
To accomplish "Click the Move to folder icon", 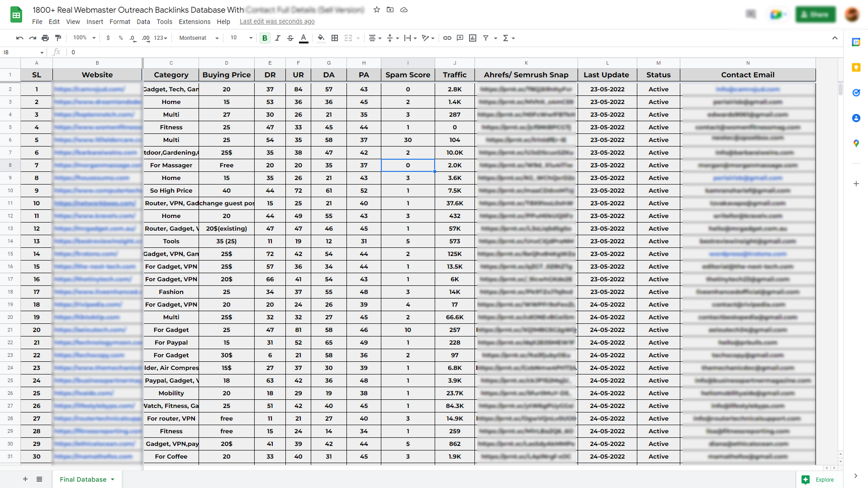I will pyautogui.click(x=390, y=9).
